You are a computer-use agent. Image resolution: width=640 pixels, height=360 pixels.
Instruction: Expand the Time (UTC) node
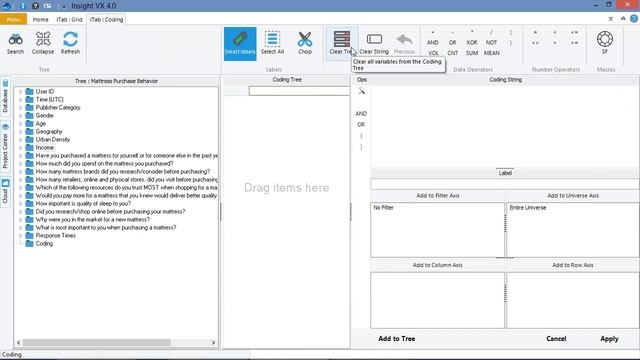point(20,100)
